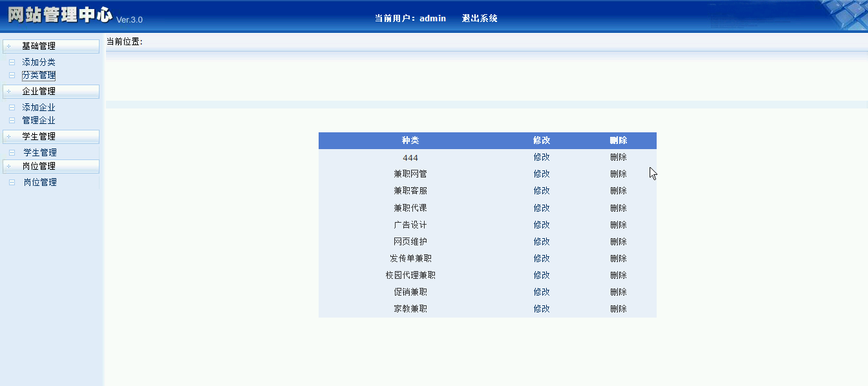Viewport: 868px width, 386px height.
Task: Open the 学生管理 sidebar link
Action: tap(40, 153)
